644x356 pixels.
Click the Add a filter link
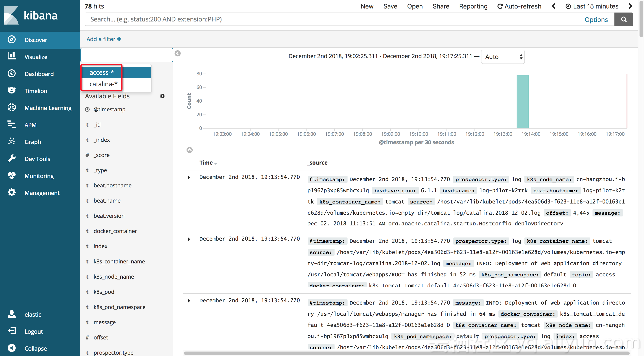pyautogui.click(x=104, y=39)
